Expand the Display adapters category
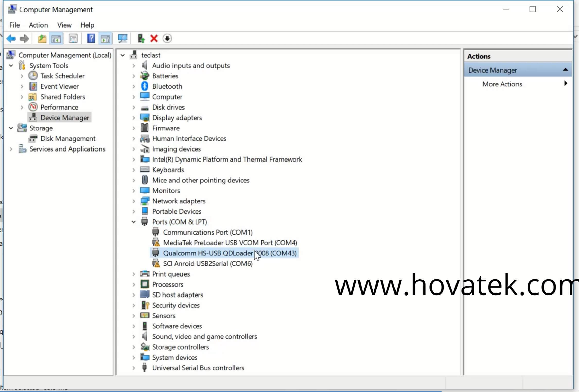 point(134,118)
